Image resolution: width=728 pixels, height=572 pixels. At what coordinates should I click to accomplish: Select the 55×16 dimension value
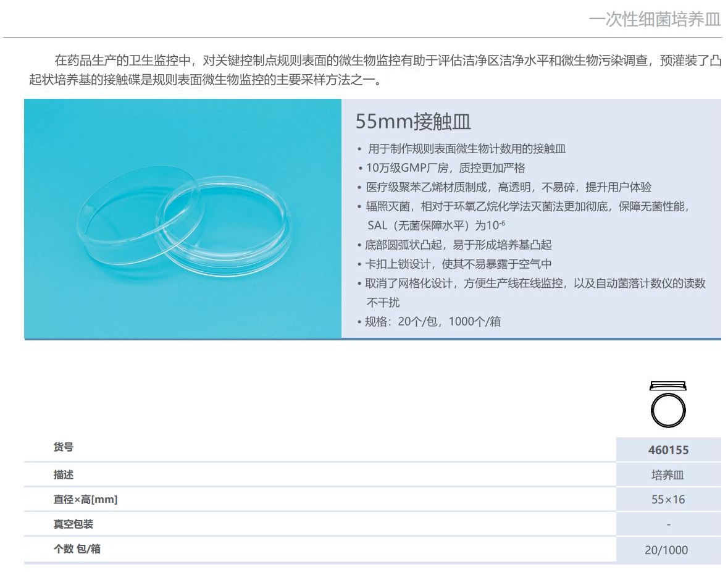[668, 500]
